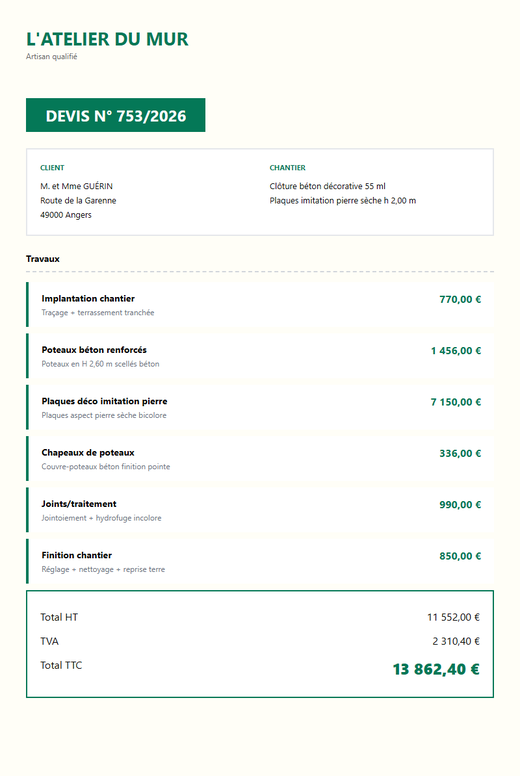Screen dimensions: 520x776
Task: Click the CHANTIER section label
Action: tap(287, 168)
